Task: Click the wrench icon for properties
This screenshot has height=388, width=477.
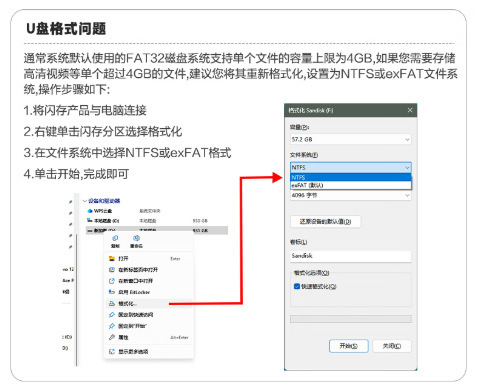Action: pos(112,337)
